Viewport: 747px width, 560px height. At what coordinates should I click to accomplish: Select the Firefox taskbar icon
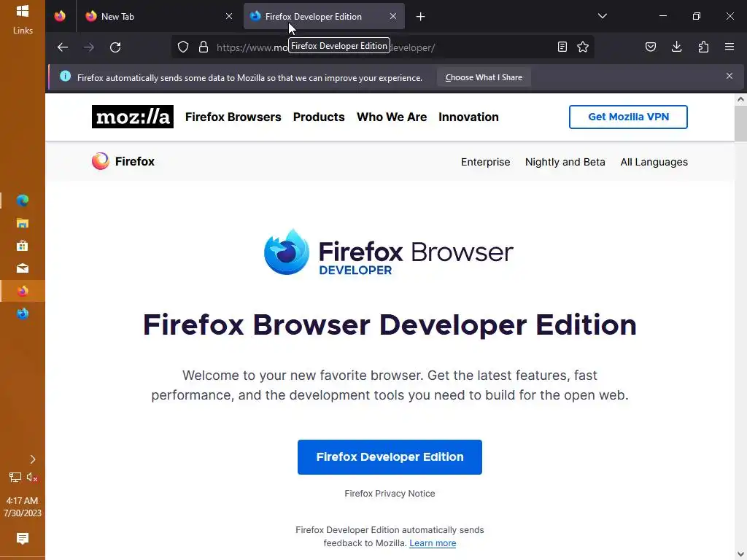23,291
